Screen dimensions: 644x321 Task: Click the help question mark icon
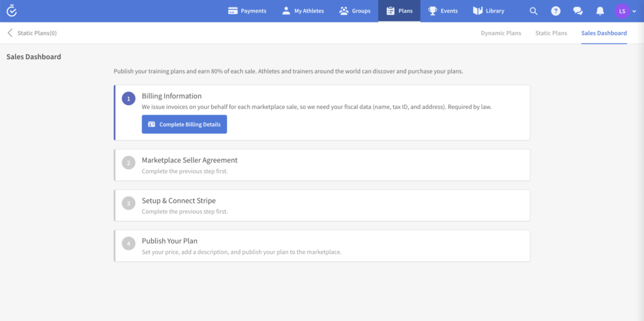coord(555,11)
